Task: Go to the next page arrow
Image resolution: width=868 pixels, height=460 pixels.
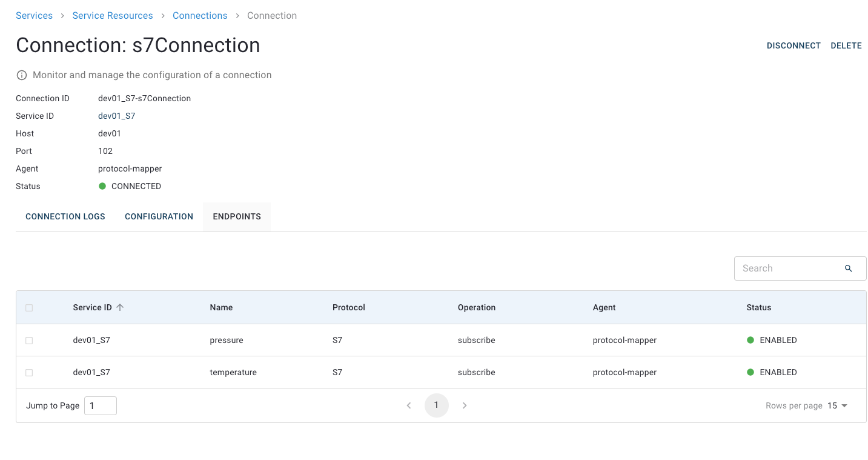Action: [465, 405]
